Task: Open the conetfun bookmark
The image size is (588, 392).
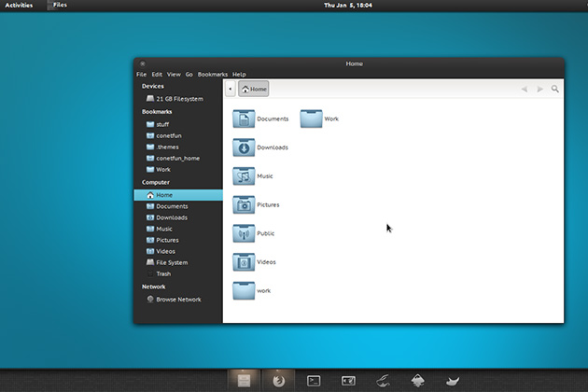Action: point(178,135)
